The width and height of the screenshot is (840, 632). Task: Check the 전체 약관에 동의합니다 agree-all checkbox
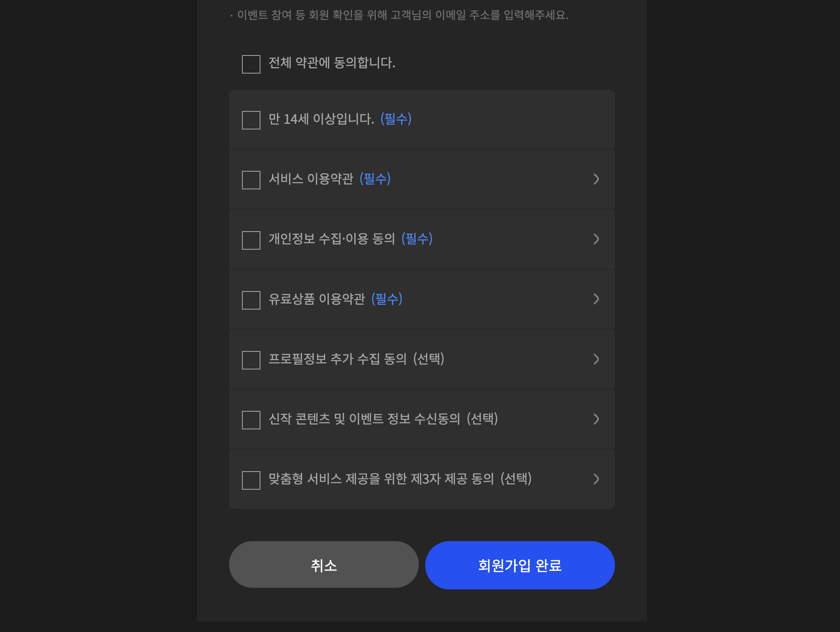tap(251, 64)
